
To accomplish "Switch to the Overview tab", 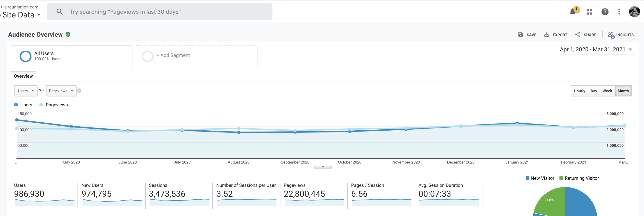I will click(23, 76).
